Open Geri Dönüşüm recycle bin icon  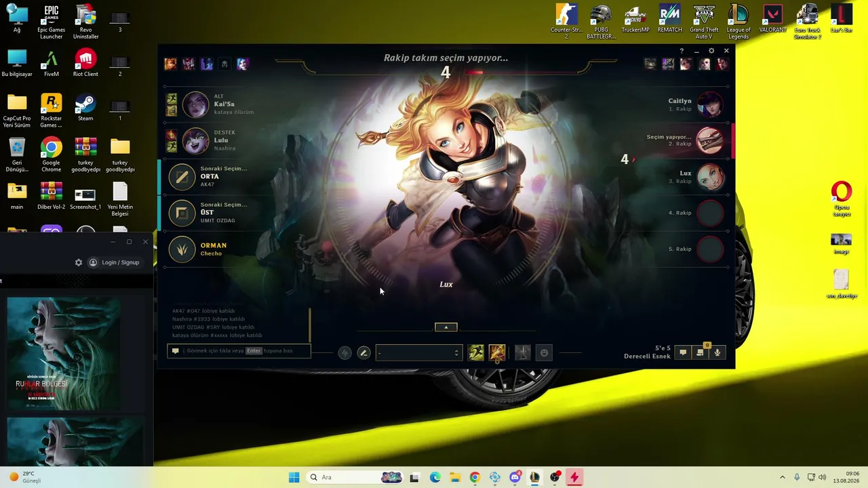tap(17, 155)
